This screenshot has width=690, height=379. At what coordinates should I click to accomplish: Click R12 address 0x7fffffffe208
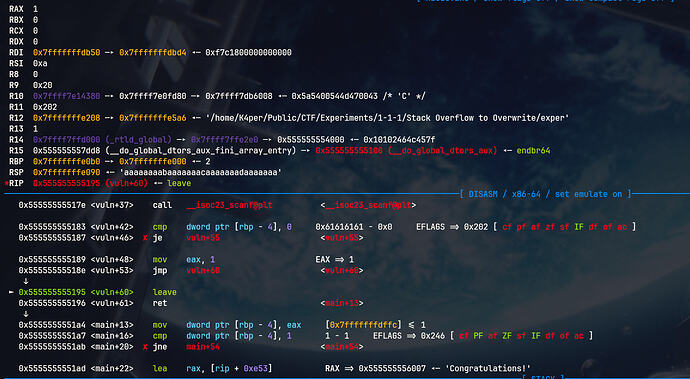pyautogui.click(x=66, y=118)
